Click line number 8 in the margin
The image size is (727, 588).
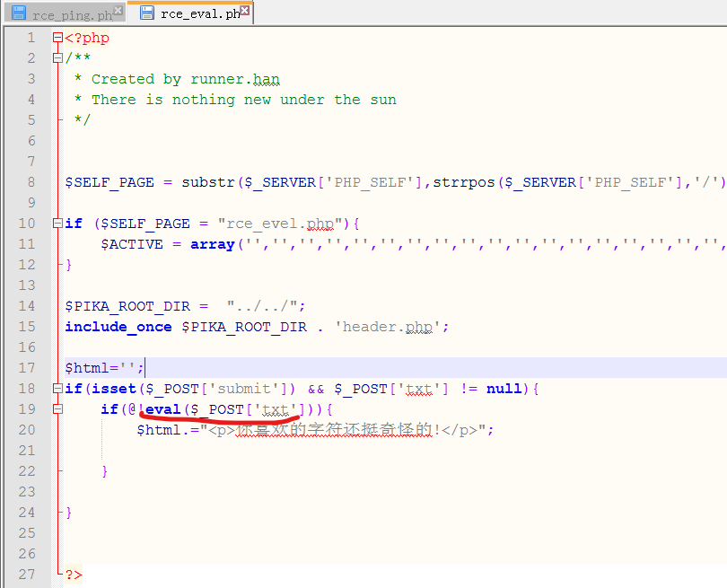(31, 182)
